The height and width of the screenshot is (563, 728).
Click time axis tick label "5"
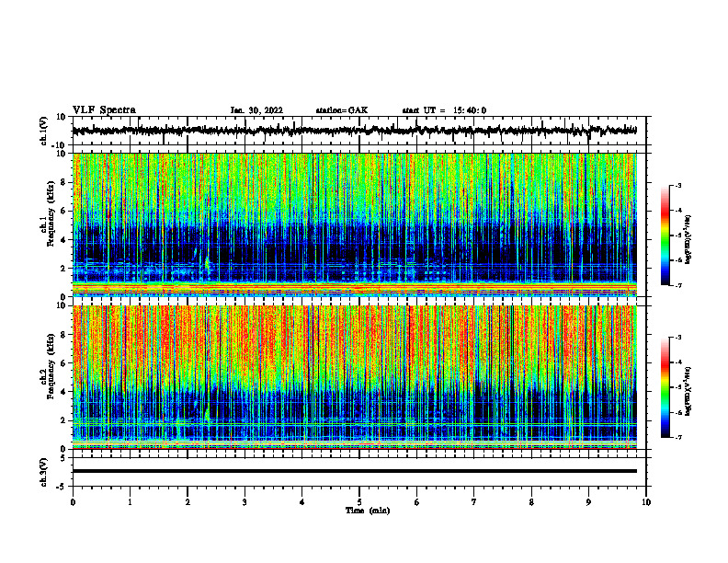[359, 502]
